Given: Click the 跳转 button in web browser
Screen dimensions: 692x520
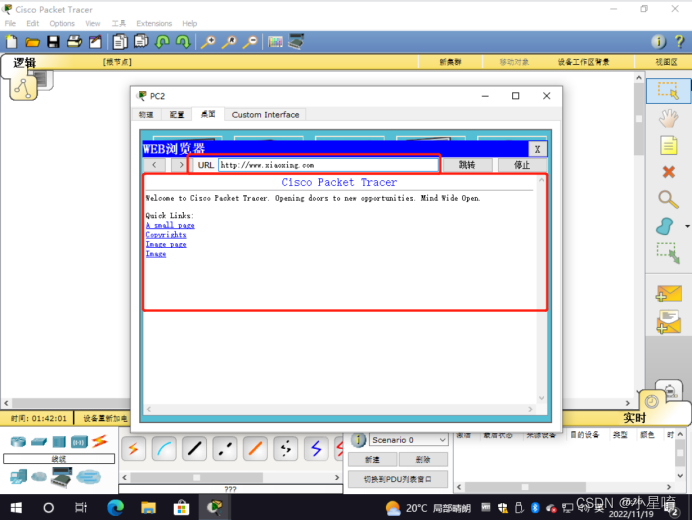Looking at the screenshot, I should click(x=467, y=165).
